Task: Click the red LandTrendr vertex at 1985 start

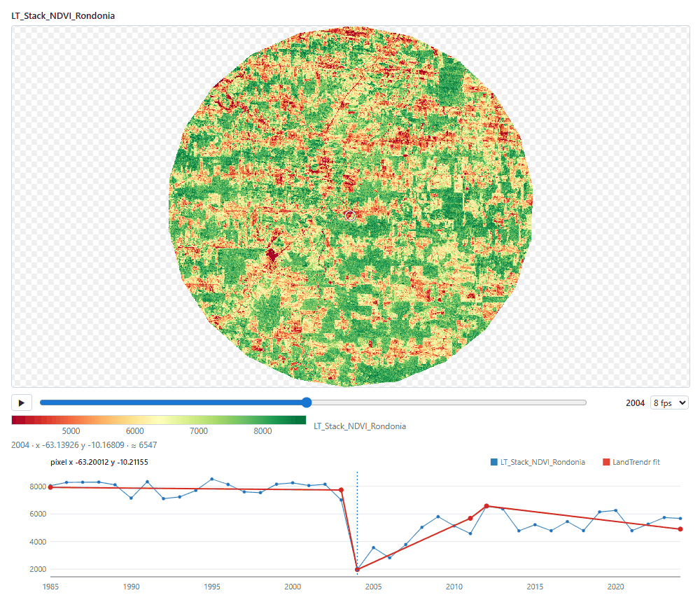Action: click(x=50, y=487)
